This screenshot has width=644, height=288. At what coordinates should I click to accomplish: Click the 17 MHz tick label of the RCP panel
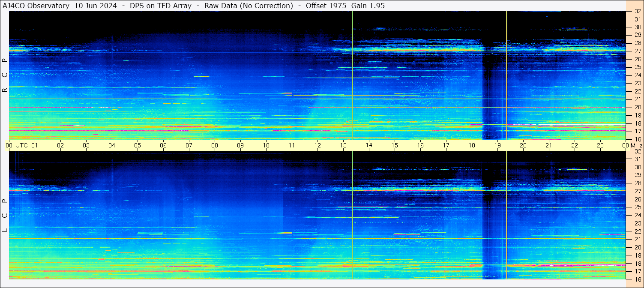(x=638, y=131)
